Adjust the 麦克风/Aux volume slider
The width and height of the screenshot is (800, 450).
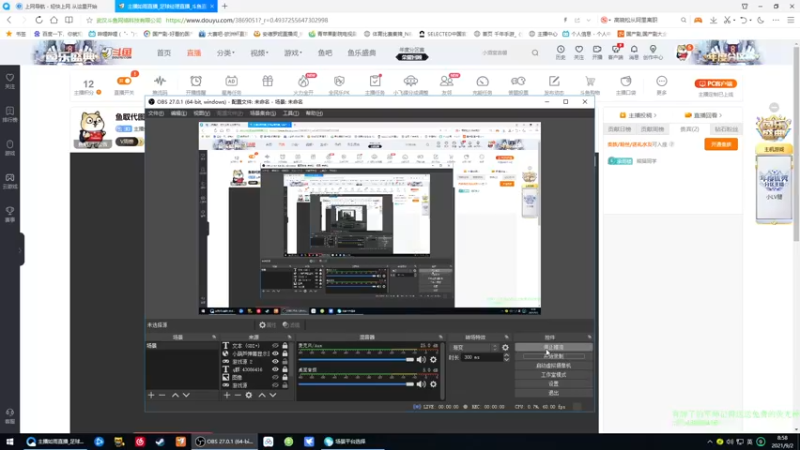click(x=356, y=360)
